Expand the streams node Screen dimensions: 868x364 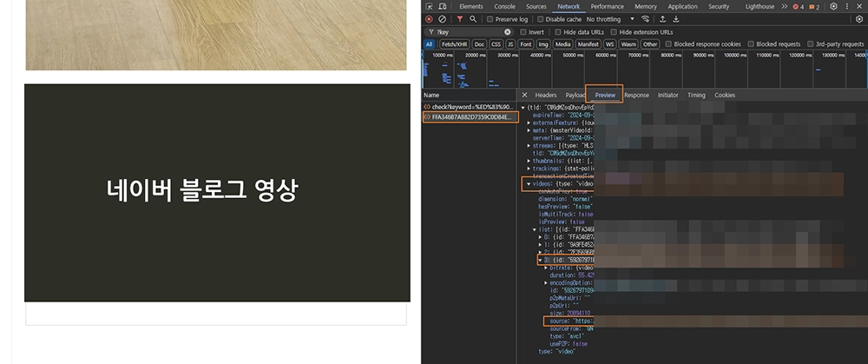(529, 145)
